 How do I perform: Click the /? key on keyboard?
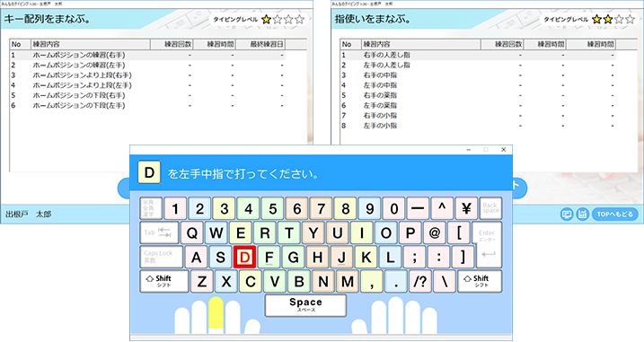(x=420, y=281)
